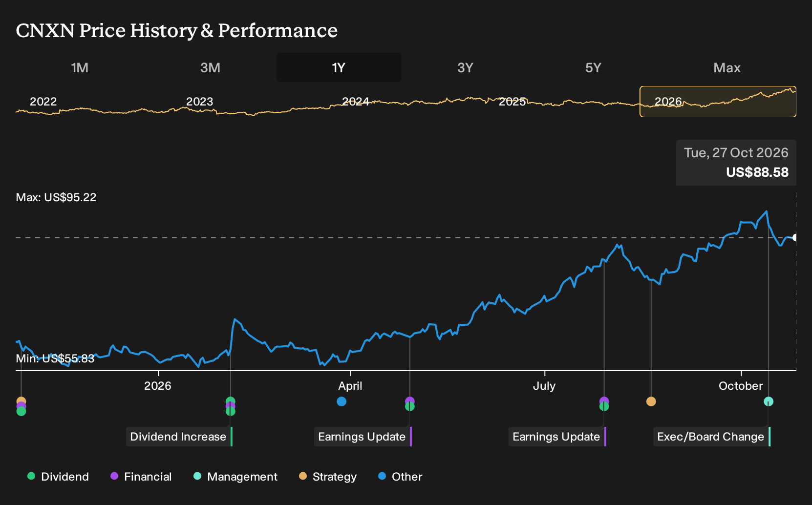Click the October axis label
The width and height of the screenshot is (812, 505).
tap(741, 386)
